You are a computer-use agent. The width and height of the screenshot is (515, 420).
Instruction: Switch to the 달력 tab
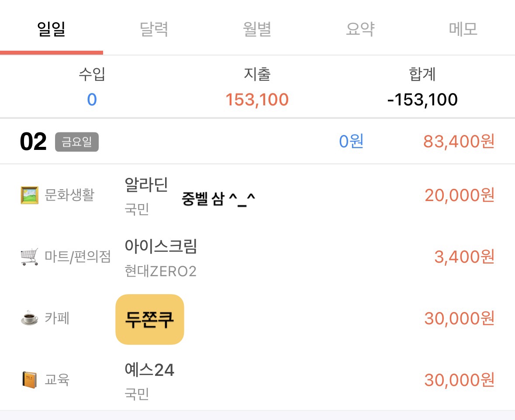pos(154,29)
